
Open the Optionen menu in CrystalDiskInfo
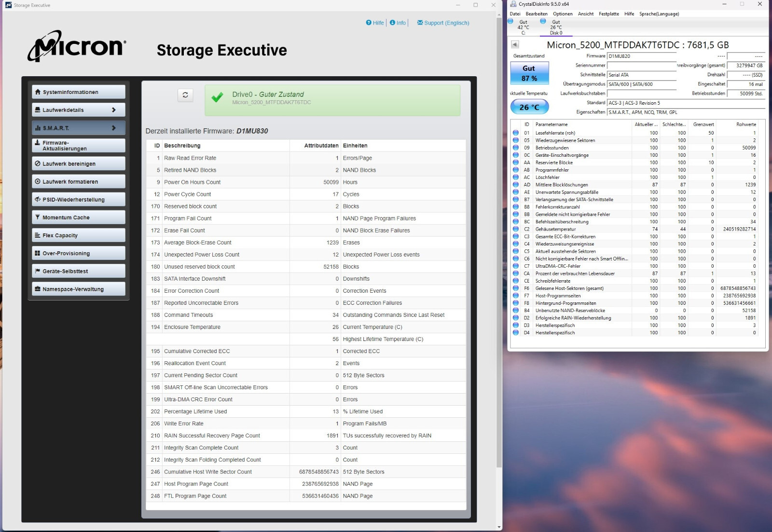563,14
